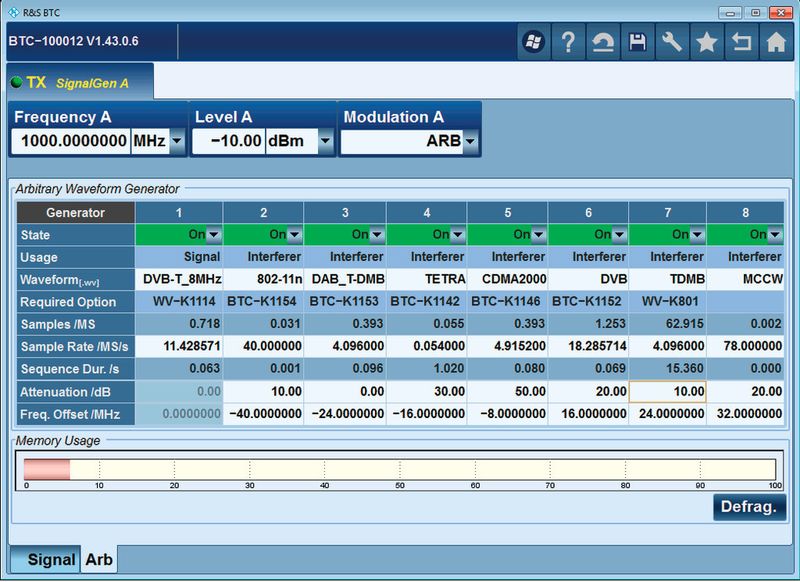Toggle generator 1 State On
This screenshot has height=582, width=800.
tap(179, 235)
